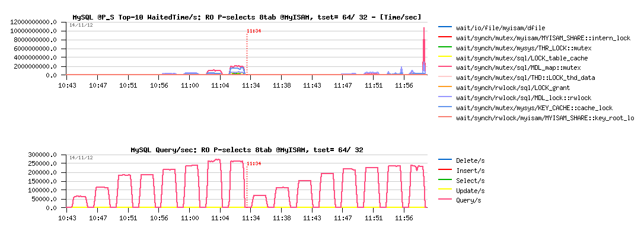Image resolution: width=644 pixels, height=228 pixels.
Task: Click the blue swatch beside Delete/s
Action: pyautogui.click(x=445, y=160)
